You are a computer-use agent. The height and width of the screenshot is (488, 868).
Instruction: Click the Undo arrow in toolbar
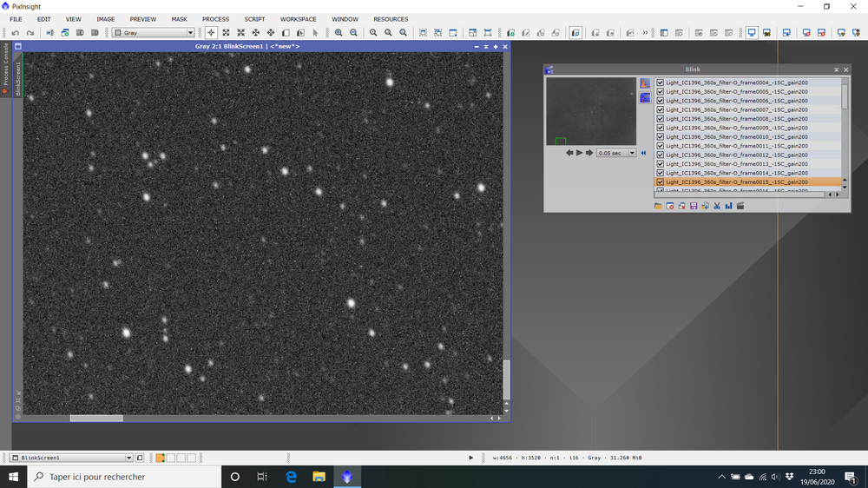16,33
